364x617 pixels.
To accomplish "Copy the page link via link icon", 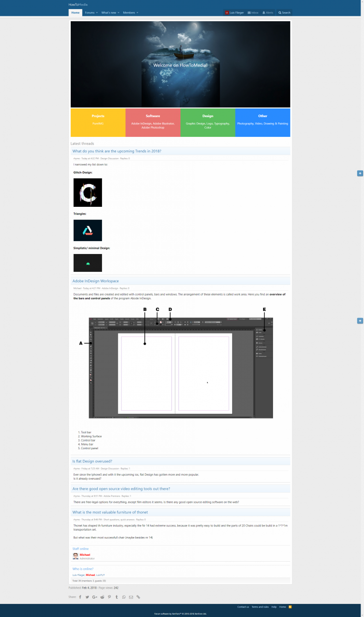I will [x=138, y=597].
